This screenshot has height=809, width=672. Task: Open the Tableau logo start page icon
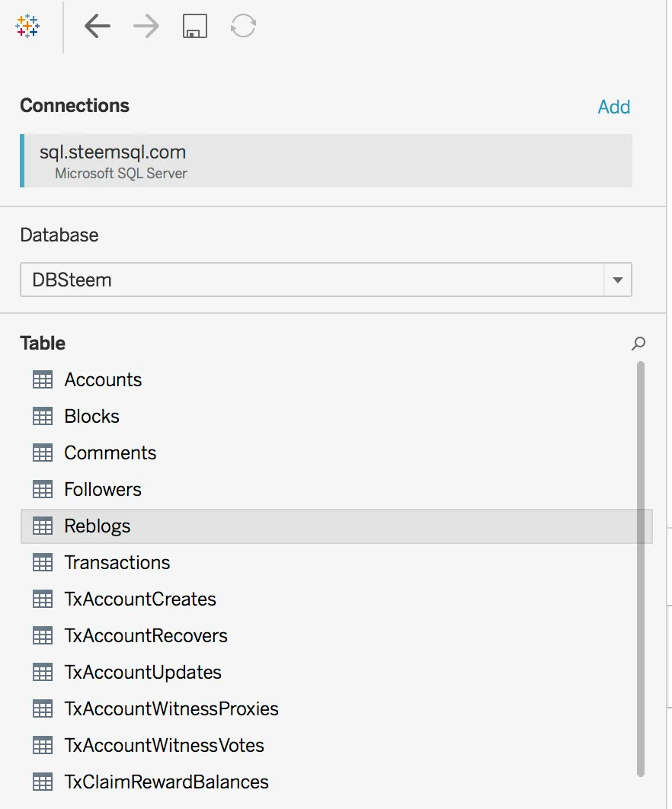[27, 26]
